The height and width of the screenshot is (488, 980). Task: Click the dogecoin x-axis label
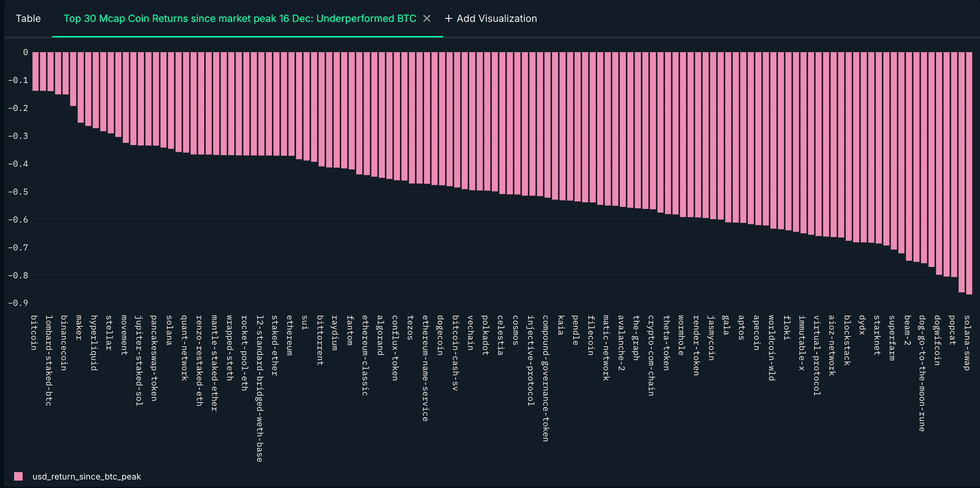[x=440, y=335]
